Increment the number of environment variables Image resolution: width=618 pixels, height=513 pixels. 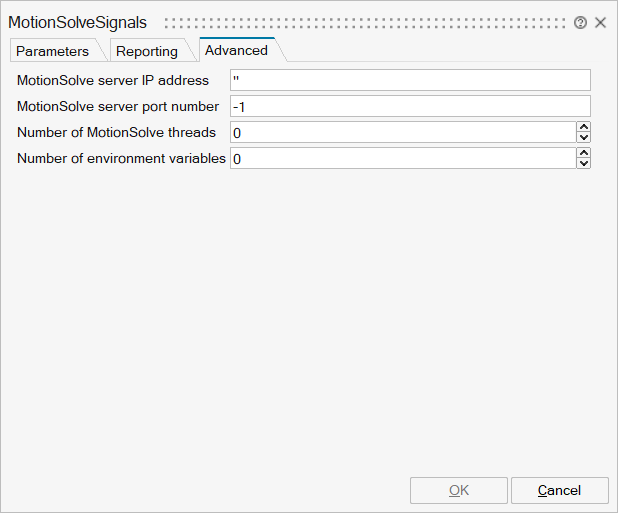coord(584,153)
